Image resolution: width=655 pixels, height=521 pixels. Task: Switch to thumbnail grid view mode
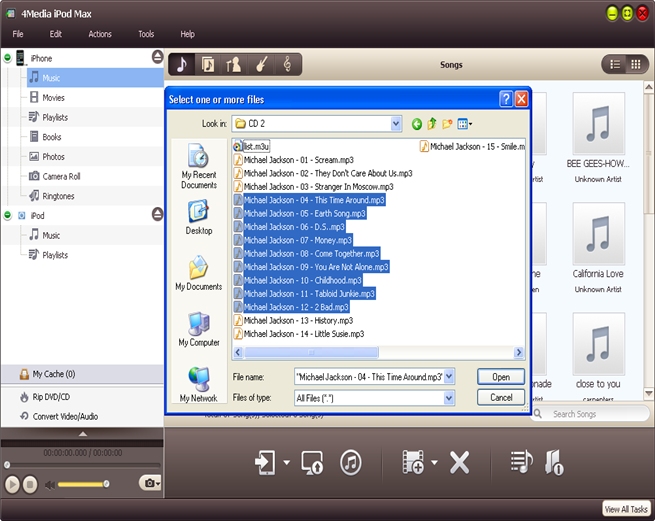[636, 64]
